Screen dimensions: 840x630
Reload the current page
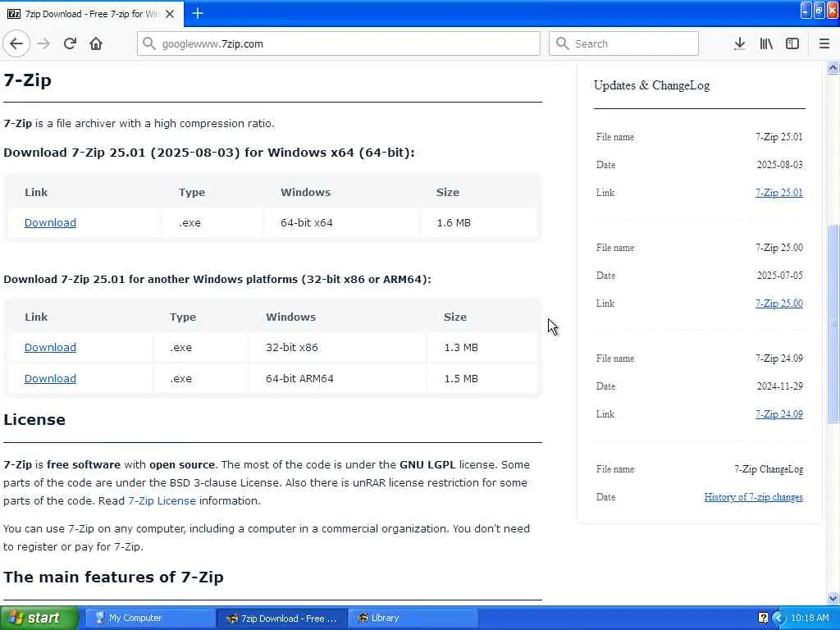[71, 43]
